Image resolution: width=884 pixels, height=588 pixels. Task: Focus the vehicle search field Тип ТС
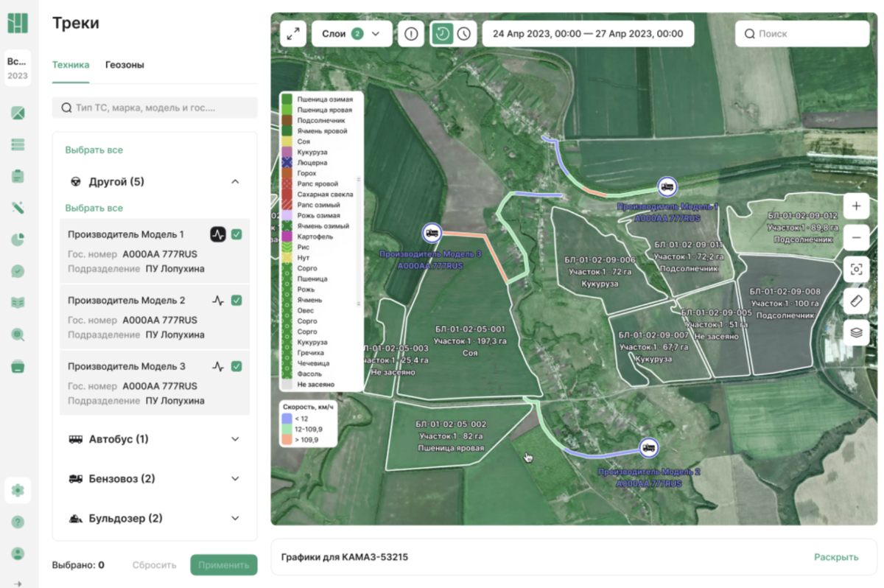pyautogui.click(x=155, y=108)
